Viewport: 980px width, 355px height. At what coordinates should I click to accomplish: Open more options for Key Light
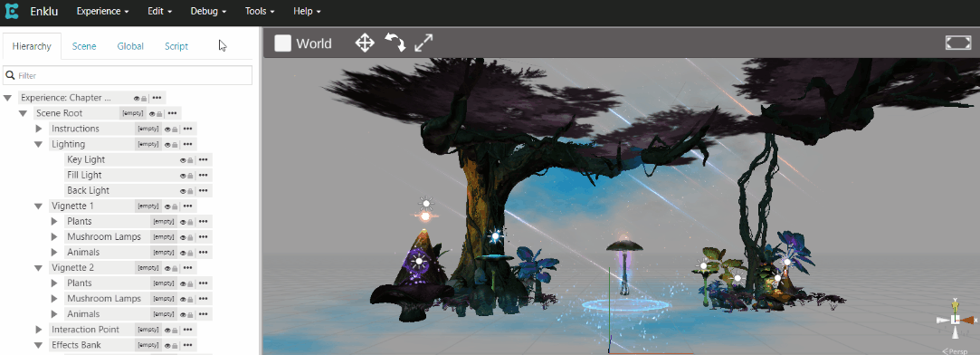(x=203, y=160)
